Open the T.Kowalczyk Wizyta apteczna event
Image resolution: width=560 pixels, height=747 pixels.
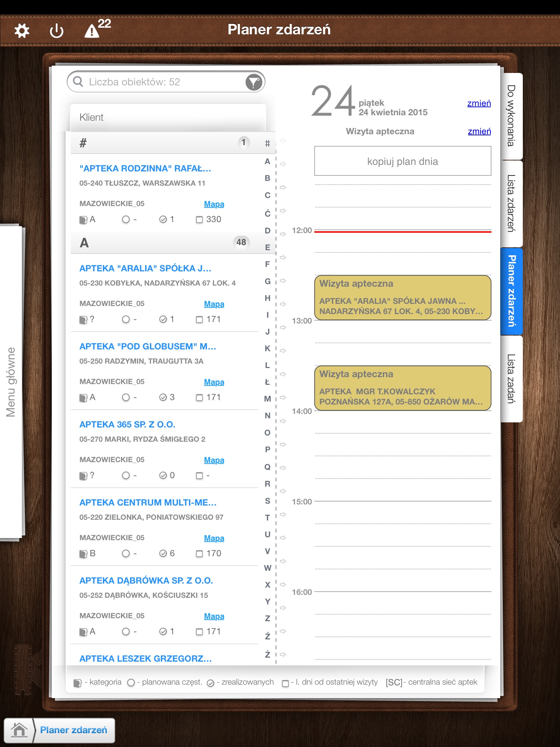[403, 388]
